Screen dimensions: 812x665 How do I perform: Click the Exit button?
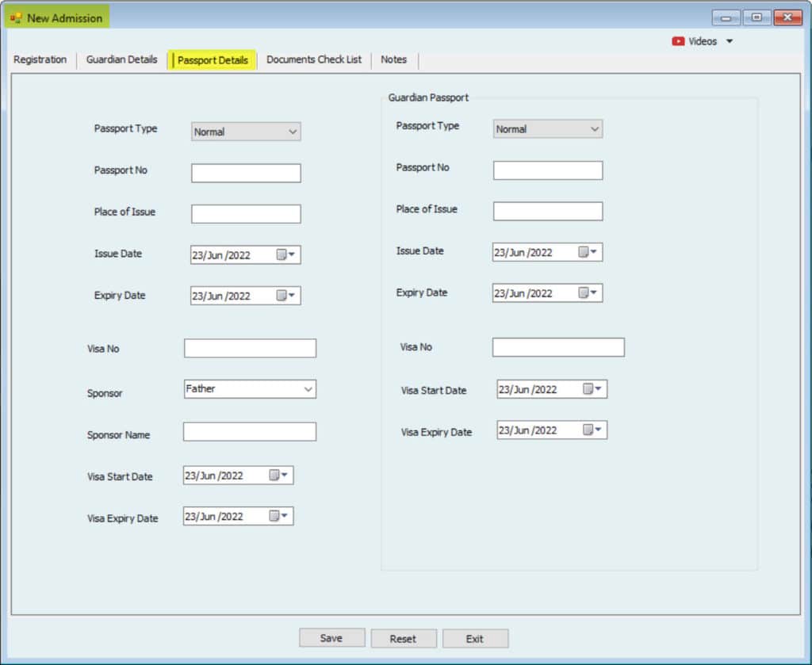point(475,639)
